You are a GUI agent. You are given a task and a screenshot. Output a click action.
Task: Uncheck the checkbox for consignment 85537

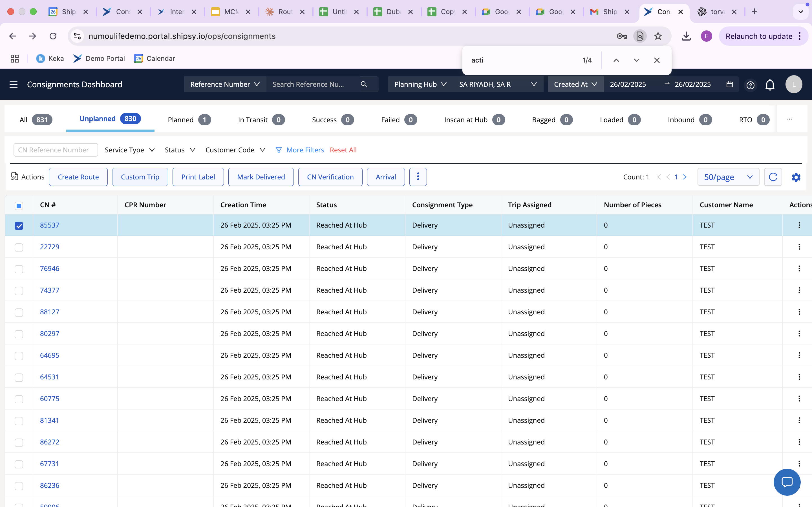click(x=19, y=226)
